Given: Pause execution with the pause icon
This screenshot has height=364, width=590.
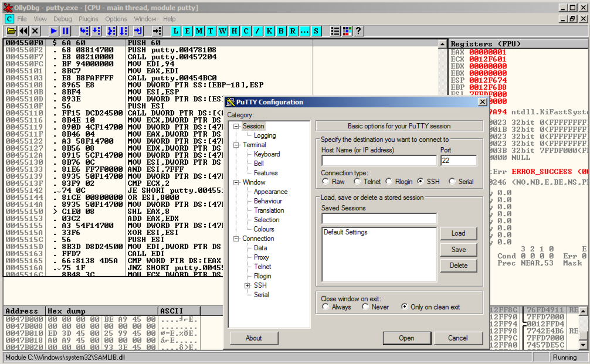Looking at the screenshot, I should [65, 31].
